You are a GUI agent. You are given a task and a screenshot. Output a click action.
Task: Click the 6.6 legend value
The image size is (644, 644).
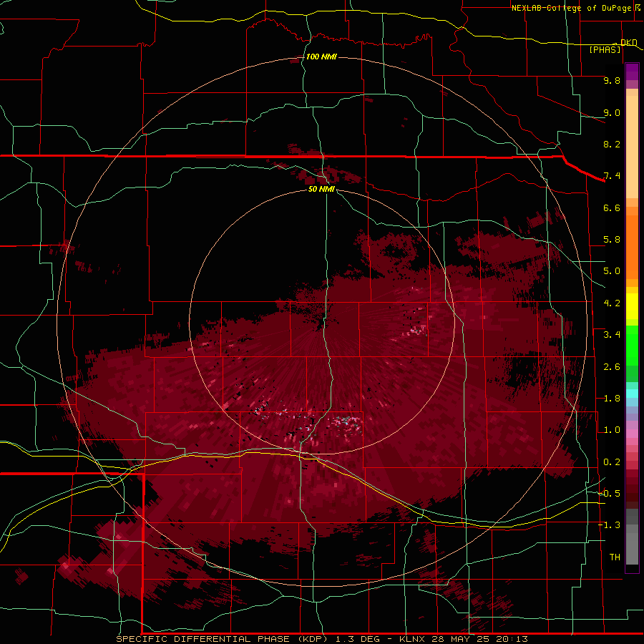tap(612, 208)
